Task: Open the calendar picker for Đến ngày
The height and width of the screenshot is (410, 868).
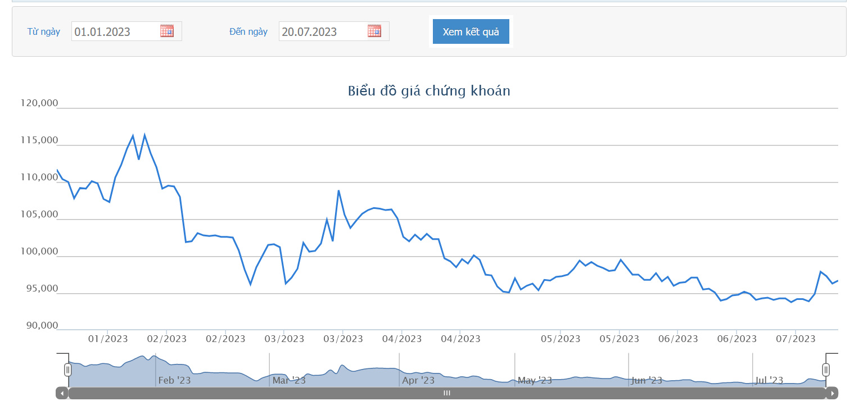Action: click(374, 31)
